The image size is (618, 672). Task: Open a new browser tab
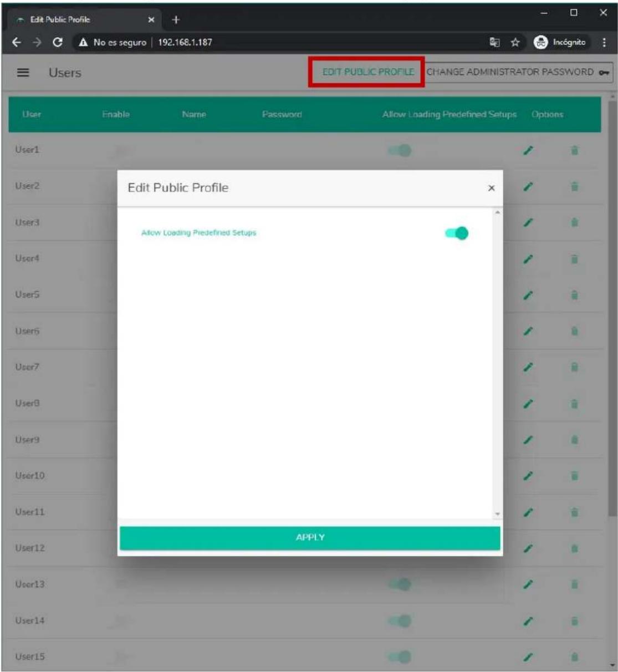tap(176, 20)
